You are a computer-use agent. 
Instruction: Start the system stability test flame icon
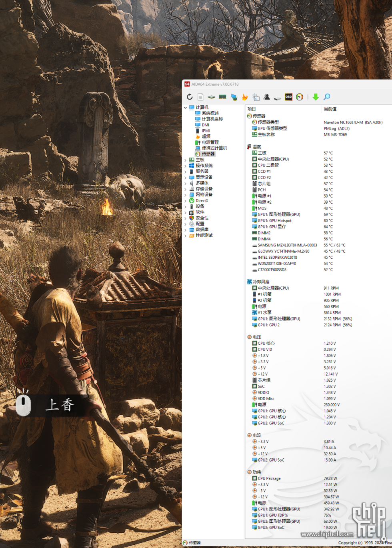(x=245, y=97)
